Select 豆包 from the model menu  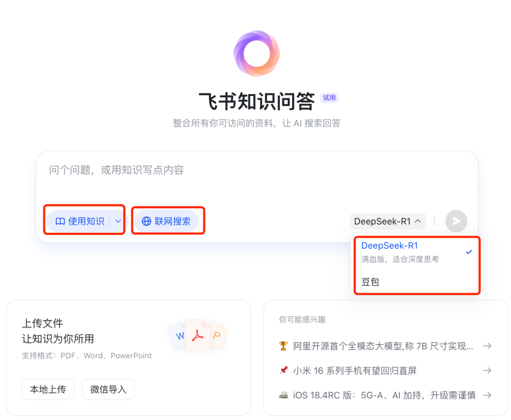[x=416, y=282]
